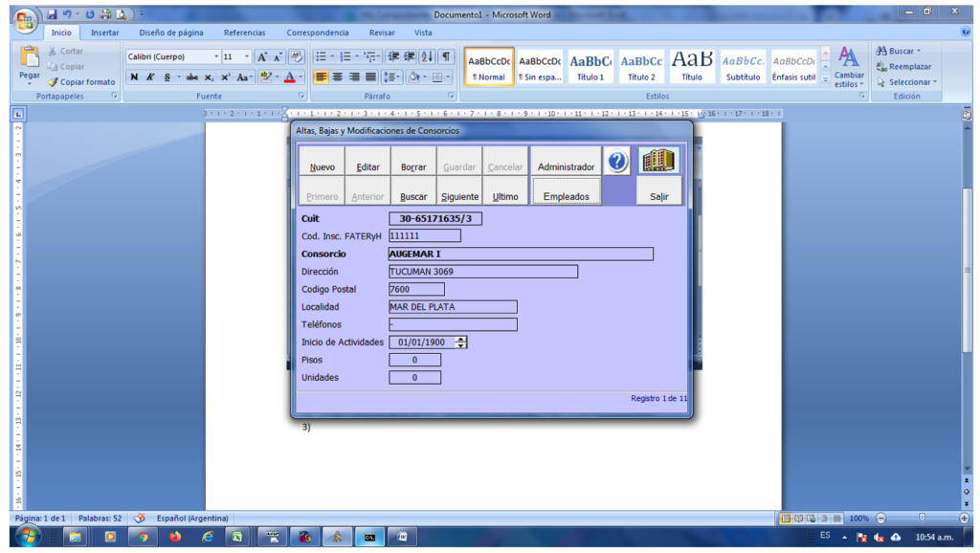Viewport: 980px width, 553px height.
Task: Expand the Buscar dropdown in Edición group
Action: [919, 51]
